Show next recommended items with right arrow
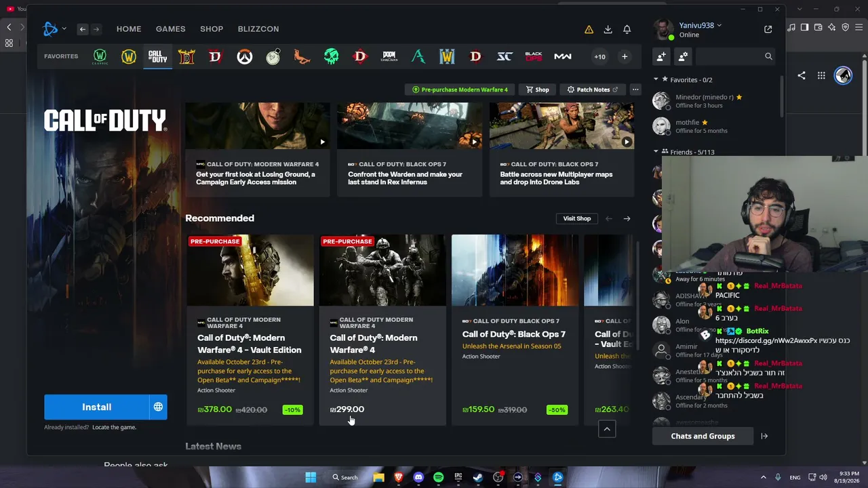Screen dimensions: 868x488 pyautogui.click(x=627, y=218)
